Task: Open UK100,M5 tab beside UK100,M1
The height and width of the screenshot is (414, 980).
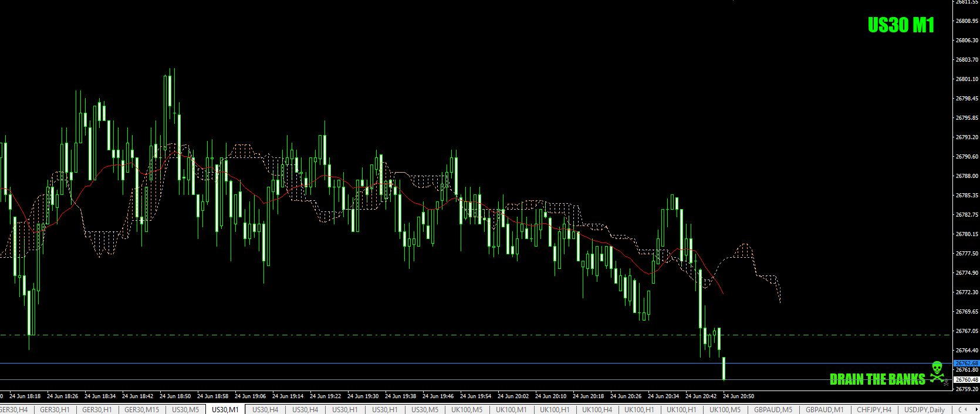Action: click(467, 409)
